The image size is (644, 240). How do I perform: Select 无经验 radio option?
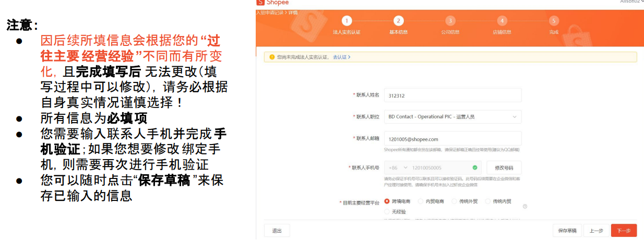click(x=387, y=211)
